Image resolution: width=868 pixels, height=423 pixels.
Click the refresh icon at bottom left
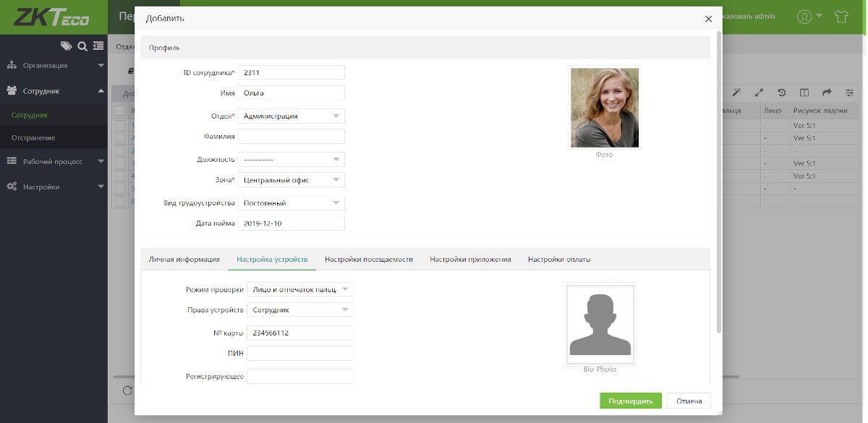127,390
